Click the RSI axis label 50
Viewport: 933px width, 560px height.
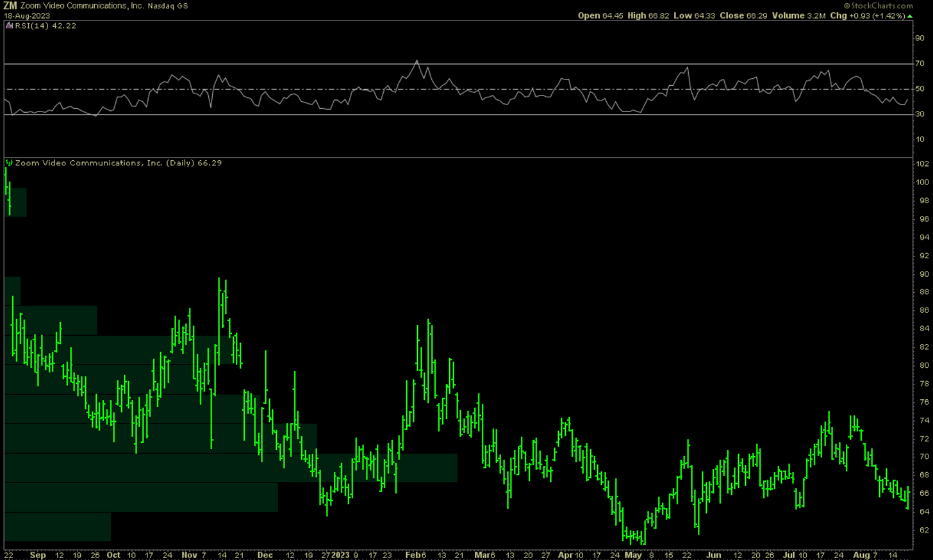tap(920, 88)
